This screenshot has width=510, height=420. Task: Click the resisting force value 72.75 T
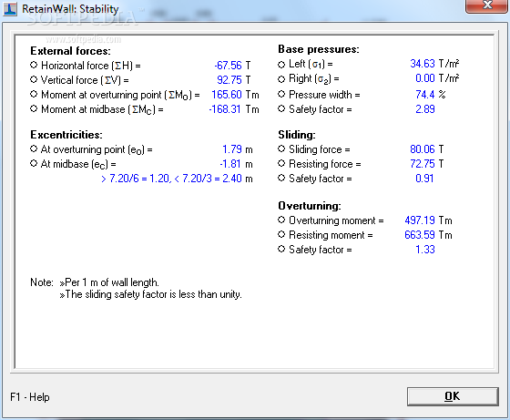point(427,164)
